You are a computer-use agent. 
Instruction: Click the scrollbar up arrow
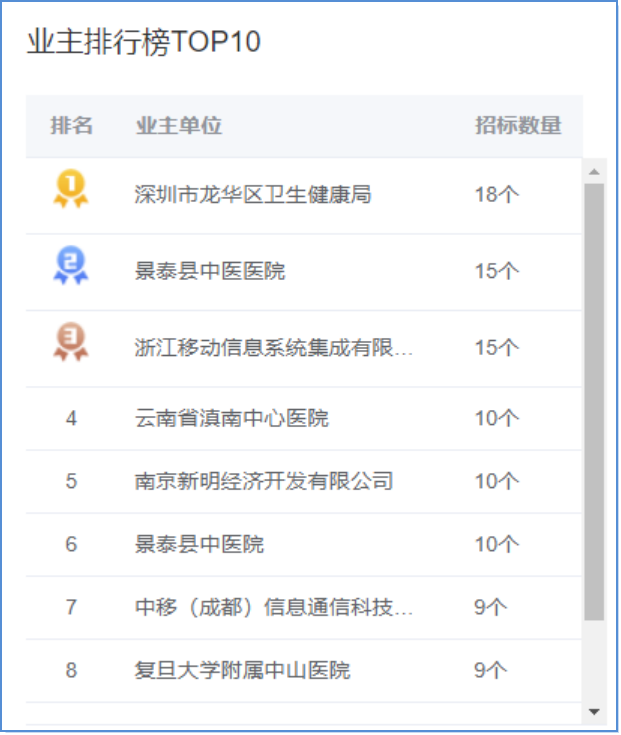click(594, 172)
